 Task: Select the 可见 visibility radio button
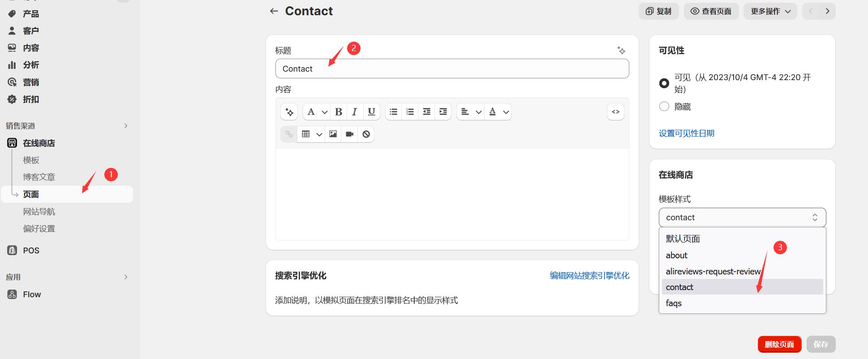point(664,83)
